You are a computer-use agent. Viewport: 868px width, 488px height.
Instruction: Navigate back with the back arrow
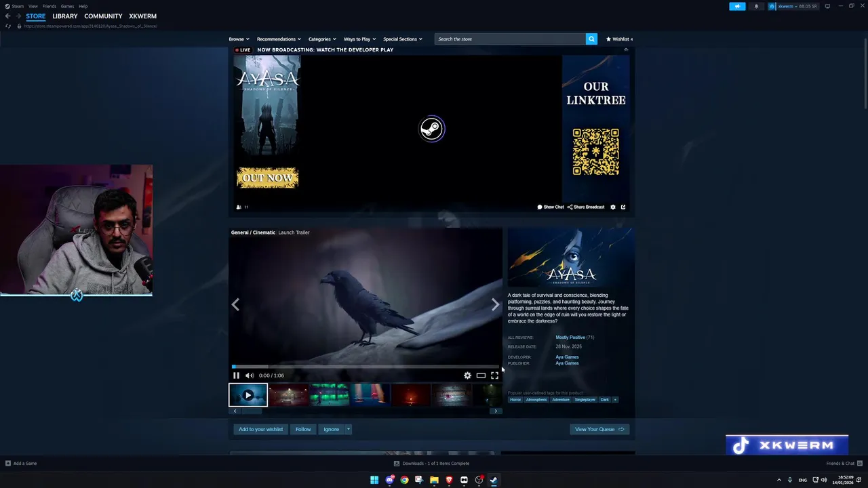(7, 16)
